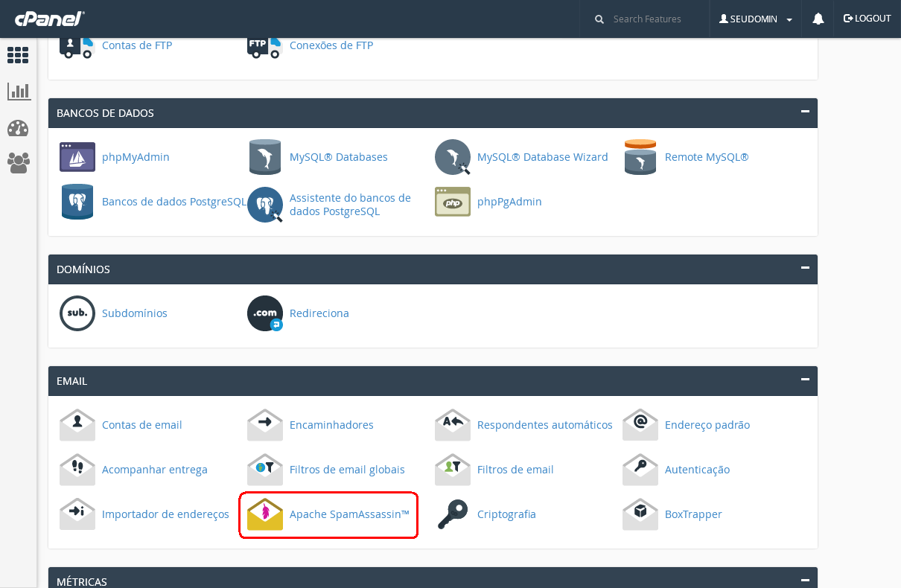The image size is (901, 588).
Task: Open the Redireciona link
Action: click(x=319, y=313)
